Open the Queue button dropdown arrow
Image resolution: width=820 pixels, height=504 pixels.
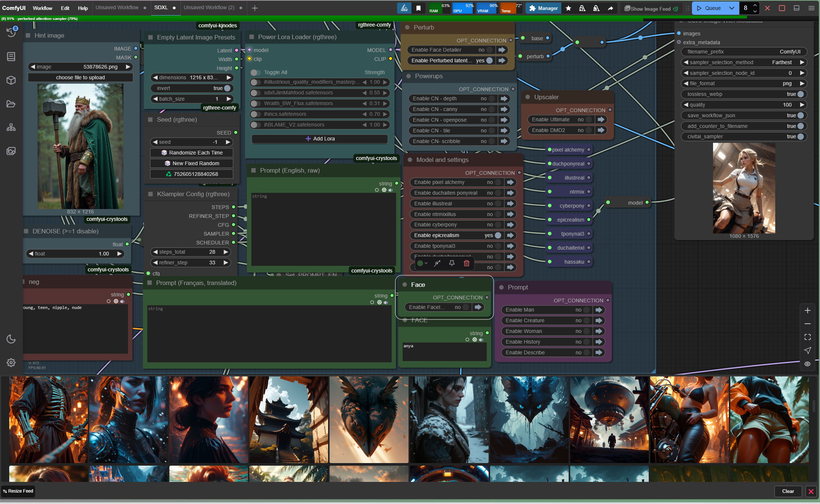pos(732,8)
